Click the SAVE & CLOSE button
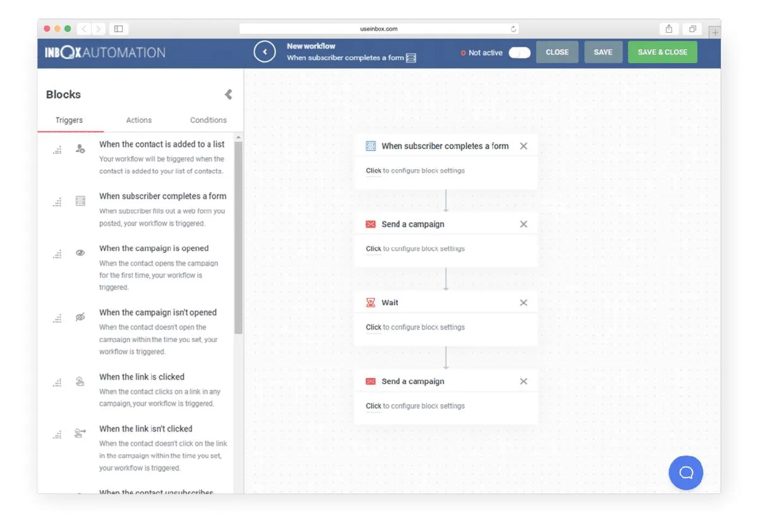Viewport: 758px width, 532px height. (663, 52)
